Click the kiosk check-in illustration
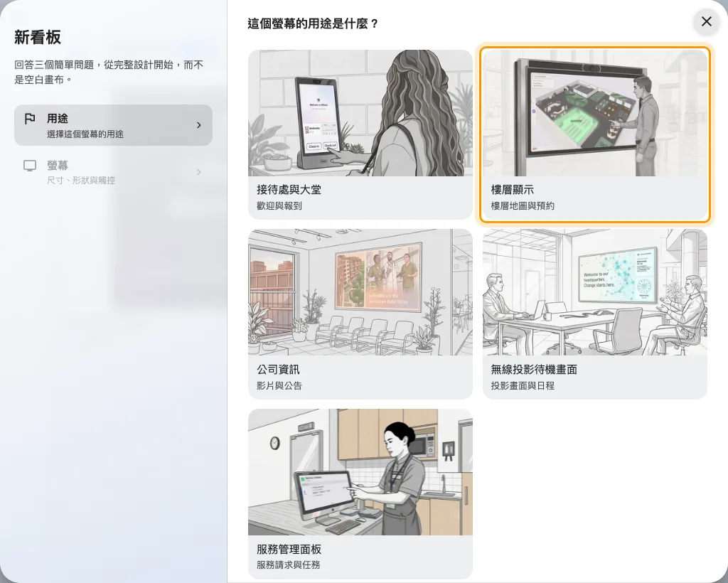This screenshot has width=728, height=583. (x=360, y=113)
